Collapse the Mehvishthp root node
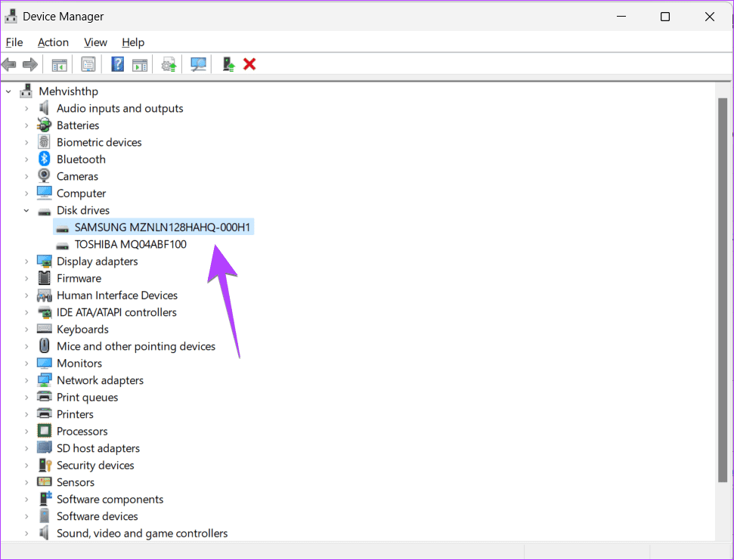Screen dimensions: 734x560 pos(9,91)
